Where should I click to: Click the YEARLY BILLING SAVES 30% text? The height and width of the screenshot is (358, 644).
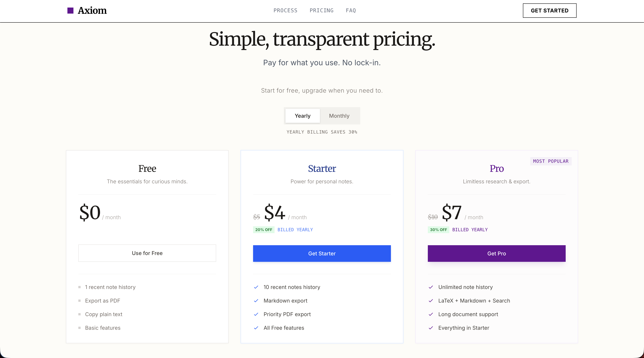tap(322, 132)
